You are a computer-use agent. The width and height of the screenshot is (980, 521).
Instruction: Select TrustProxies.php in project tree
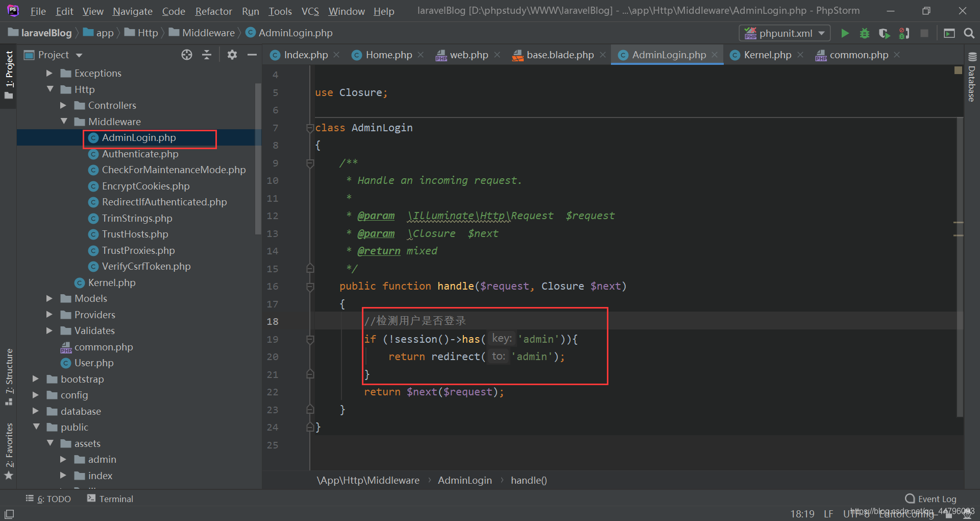coord(138,250)
